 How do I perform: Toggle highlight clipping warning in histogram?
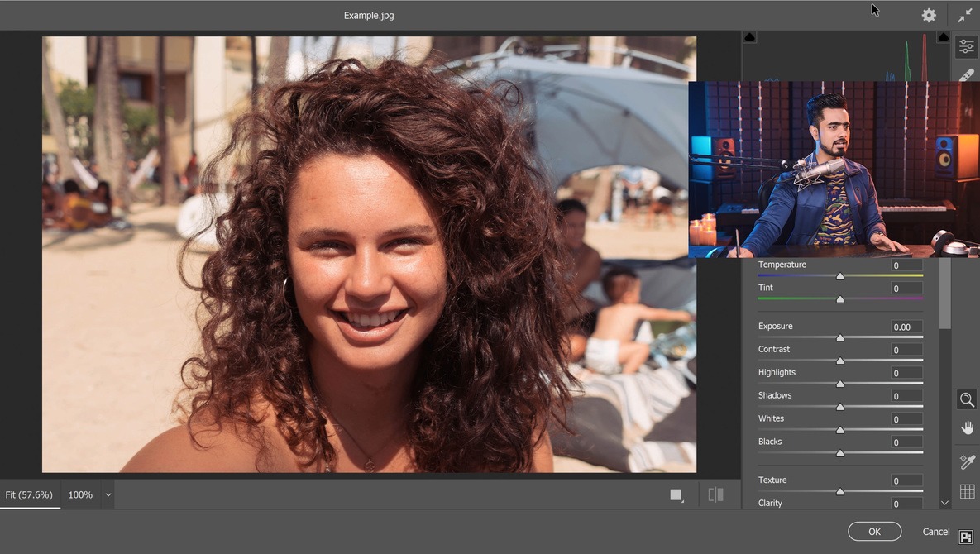pos(943,37)
